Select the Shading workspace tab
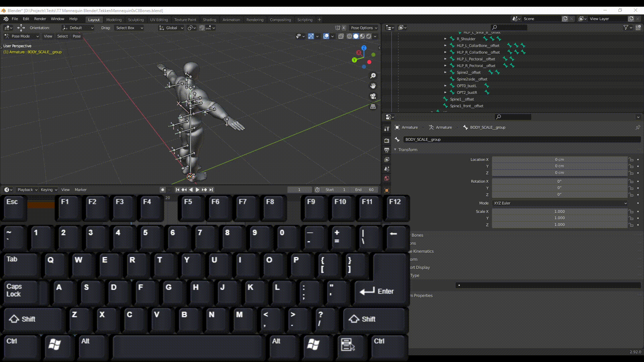644x362 pixels. 209,19
